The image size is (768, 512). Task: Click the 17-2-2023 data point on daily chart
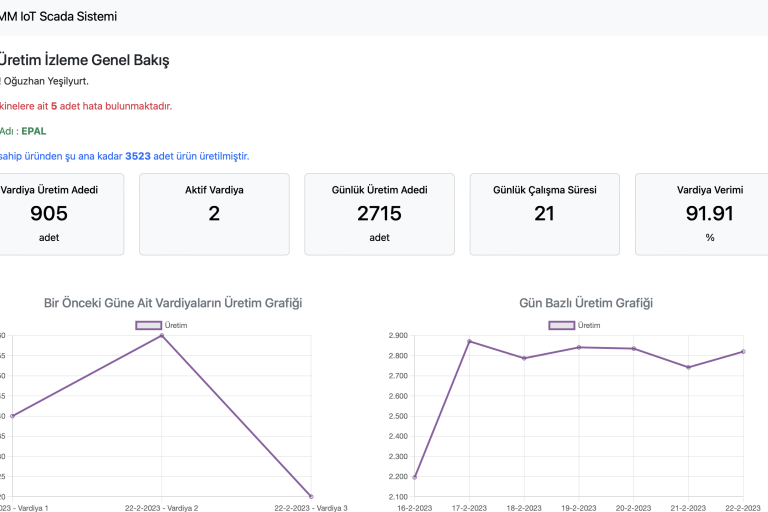(x=469, y=341)
